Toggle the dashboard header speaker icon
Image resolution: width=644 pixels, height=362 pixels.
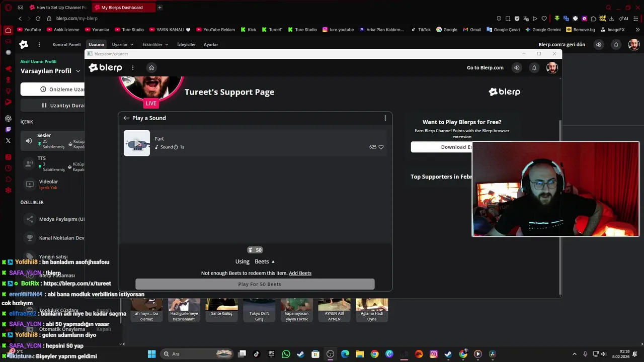598,44
